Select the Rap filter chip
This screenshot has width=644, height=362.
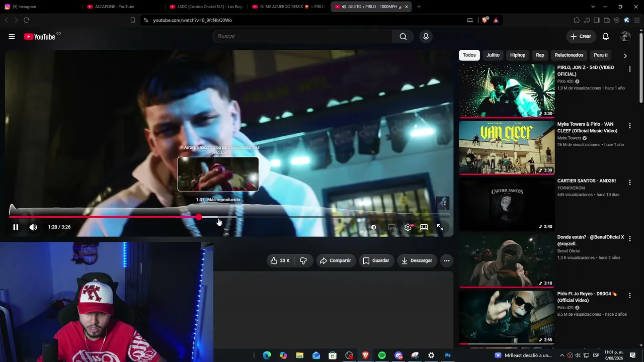(540, 55)
